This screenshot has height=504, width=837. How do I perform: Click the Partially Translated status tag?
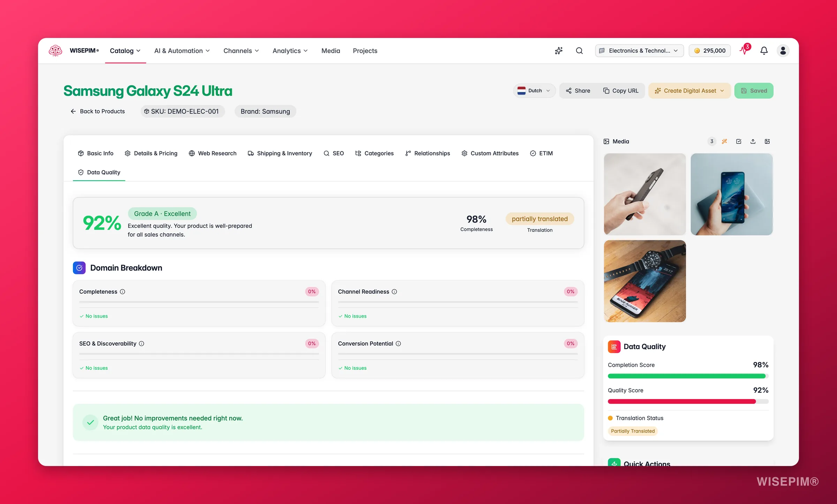pos(633,431)
